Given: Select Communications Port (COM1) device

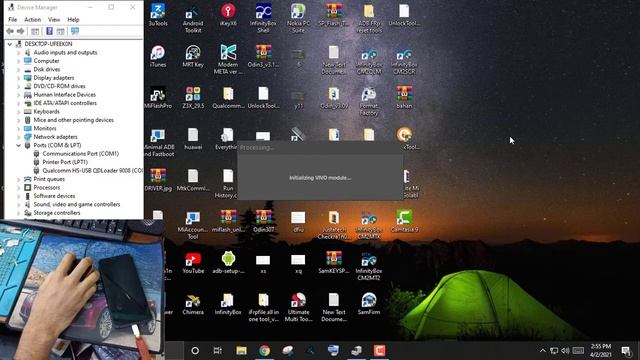Looking at the screenshot, I should (x=76, y=154).
